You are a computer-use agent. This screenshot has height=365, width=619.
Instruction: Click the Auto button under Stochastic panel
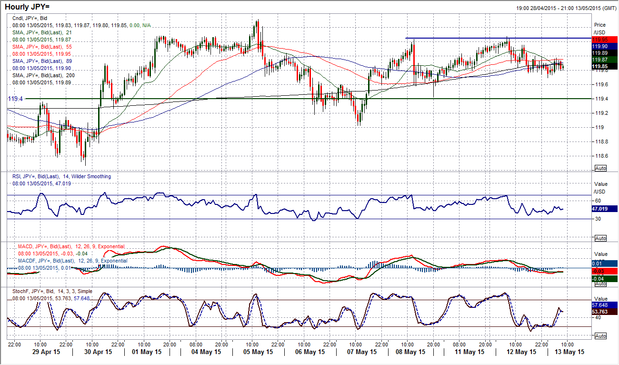click(x=600, y=336)
